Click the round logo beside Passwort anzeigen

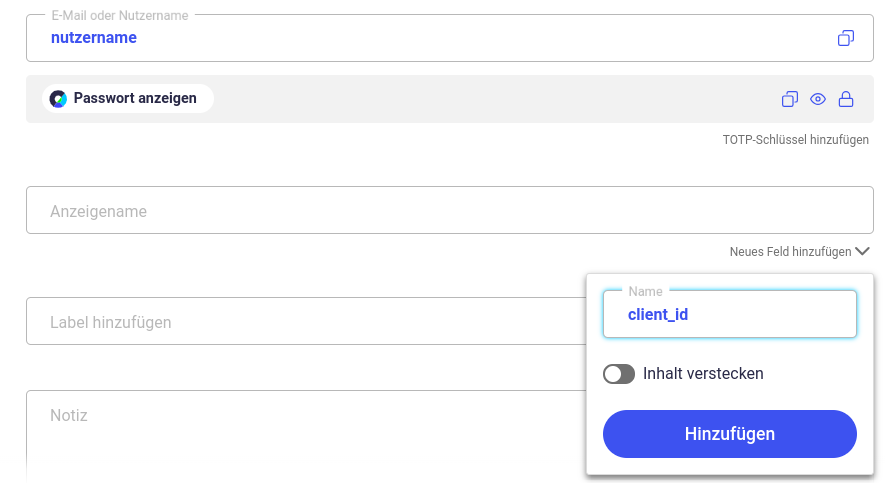pyautogui.click(x=58, y=99)
